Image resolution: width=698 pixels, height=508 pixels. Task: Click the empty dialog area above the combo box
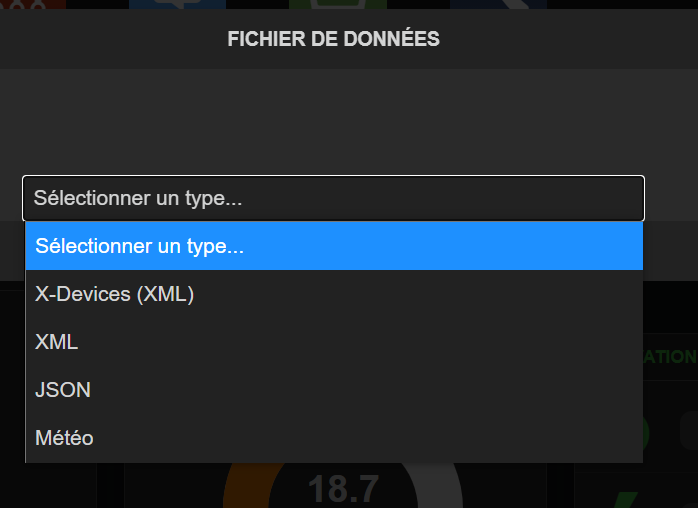[333, 120]
